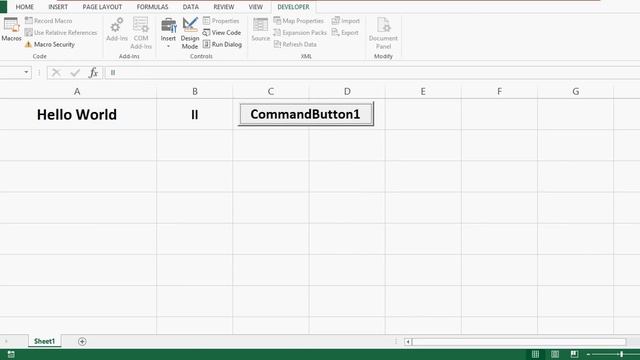Open the Document Panel
640x360 pixels.
(x=383, y=33)
